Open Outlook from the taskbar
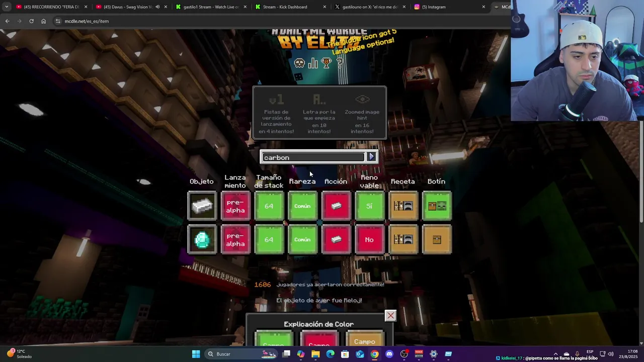 pyautogui.click(x=360, y=354)
